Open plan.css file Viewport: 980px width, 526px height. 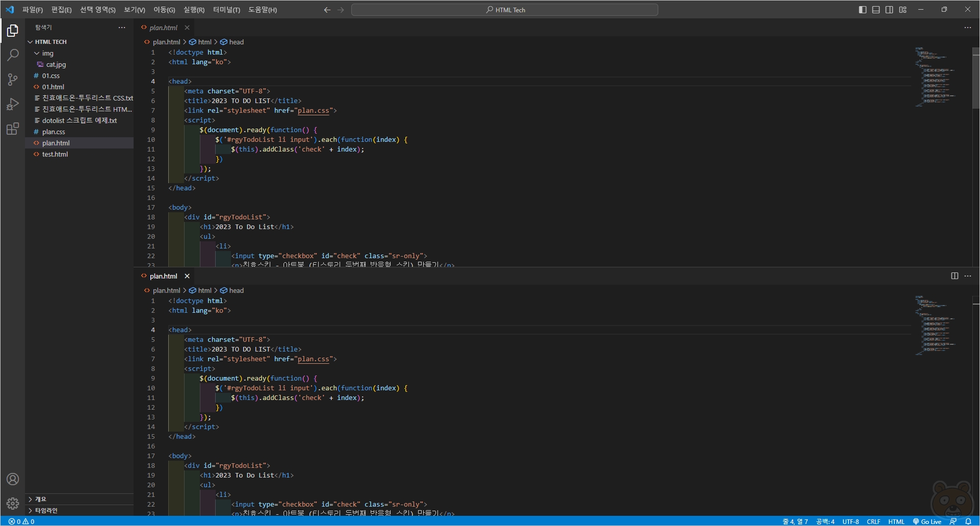tap(80, 132)
